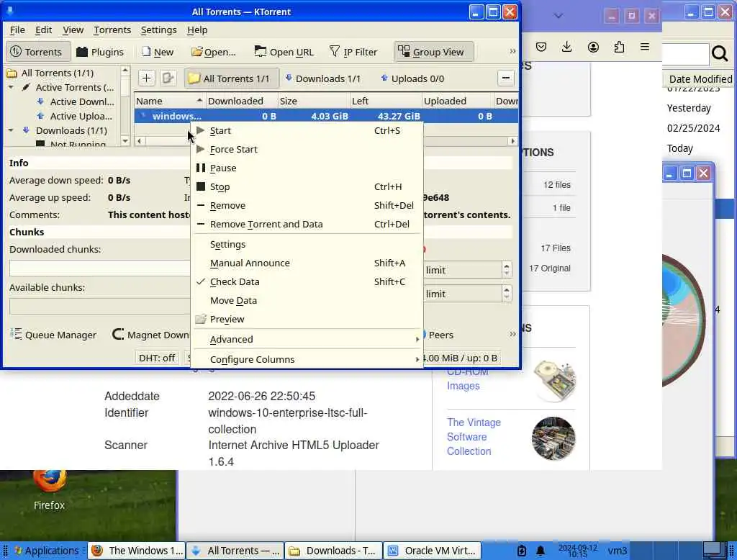Open the Help menu in KTorrent
The width and height of the screenshot is (737, 560).
197,30
